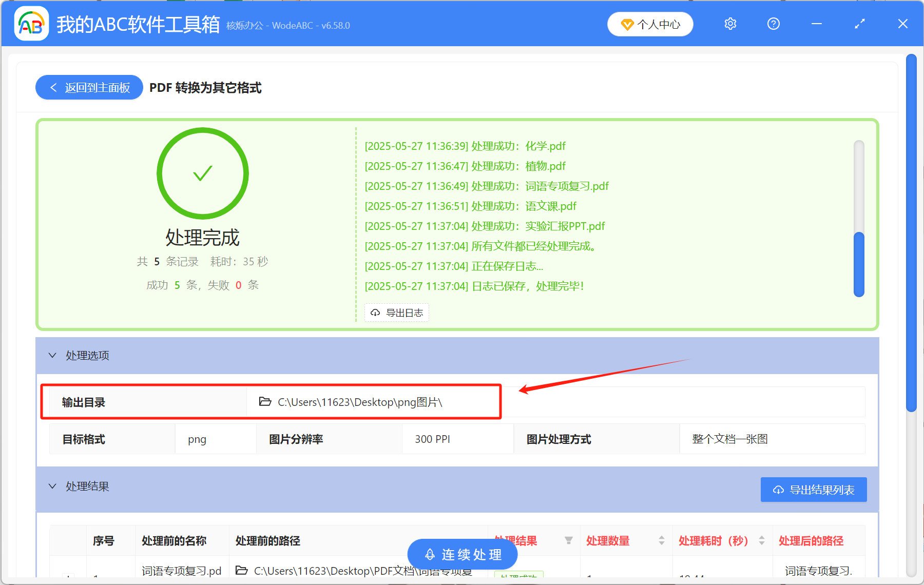924x585 pixels.
Task: Collapse the 处理结果 section
Action: pyautogui.click(x=52, y=486)
